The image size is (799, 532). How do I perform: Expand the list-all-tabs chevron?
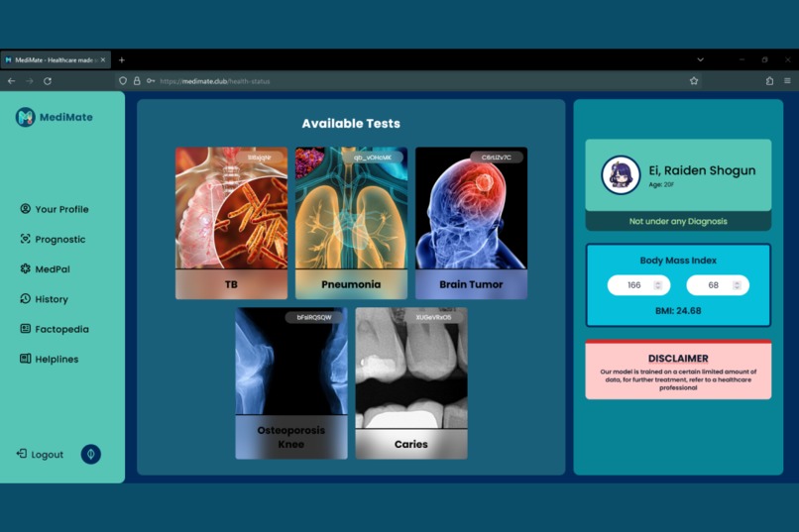click(701, 59)
